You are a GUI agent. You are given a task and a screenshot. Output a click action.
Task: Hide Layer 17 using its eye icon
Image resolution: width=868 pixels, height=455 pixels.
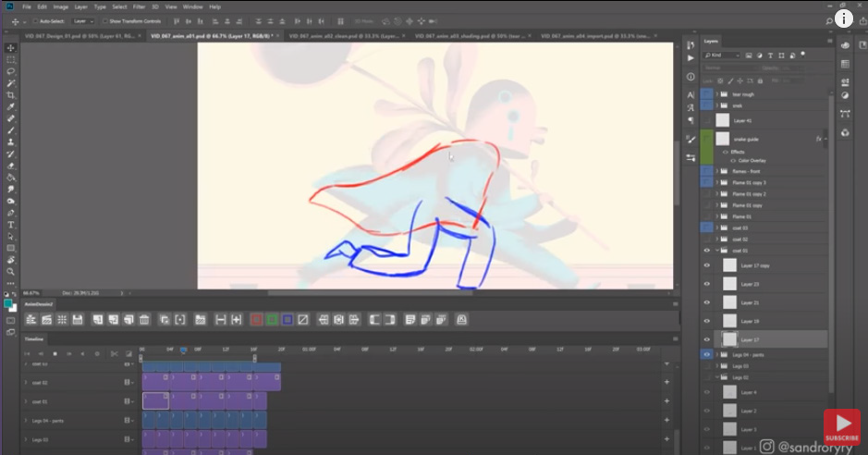click(707, 339)
